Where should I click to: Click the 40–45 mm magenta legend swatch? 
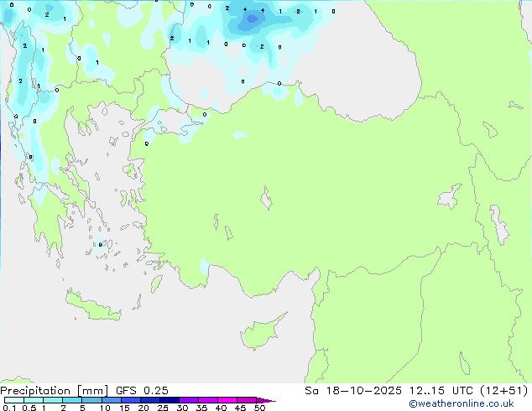point(227,400)
